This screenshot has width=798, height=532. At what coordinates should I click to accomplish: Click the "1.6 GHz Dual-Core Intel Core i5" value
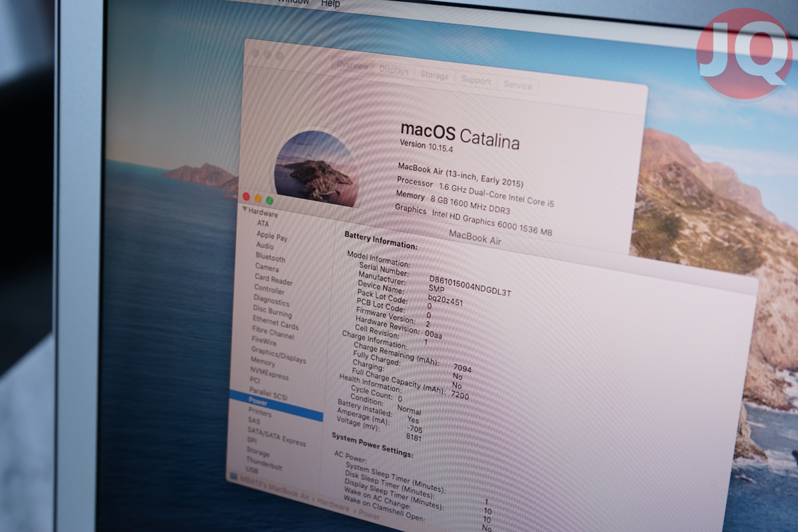point(495,194)
